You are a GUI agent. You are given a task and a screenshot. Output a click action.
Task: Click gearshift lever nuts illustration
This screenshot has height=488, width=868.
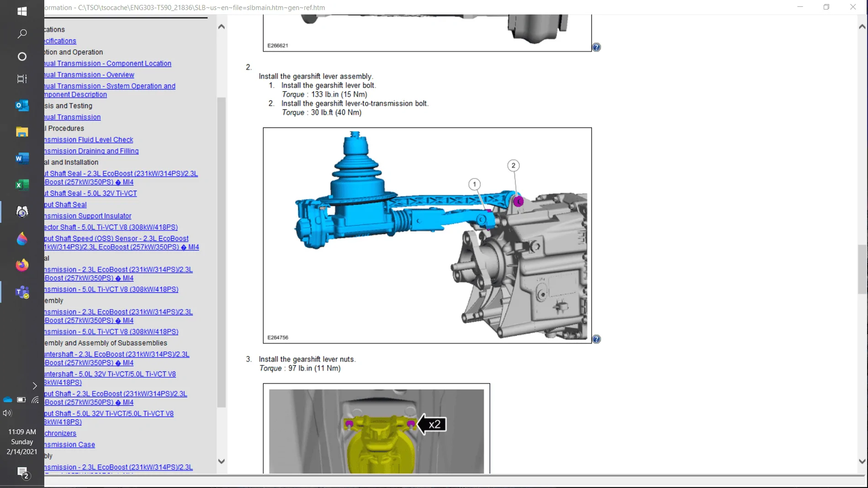tap(376, 429)
